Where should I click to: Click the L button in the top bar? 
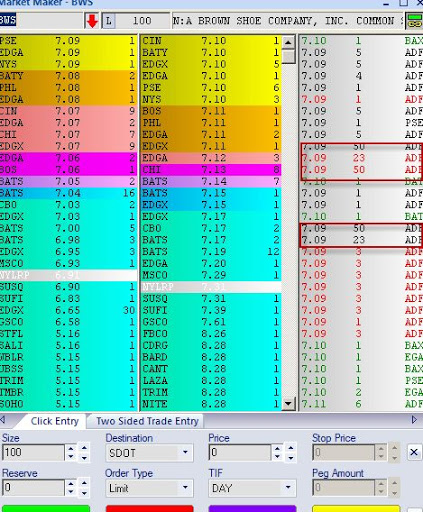(109, 21)
